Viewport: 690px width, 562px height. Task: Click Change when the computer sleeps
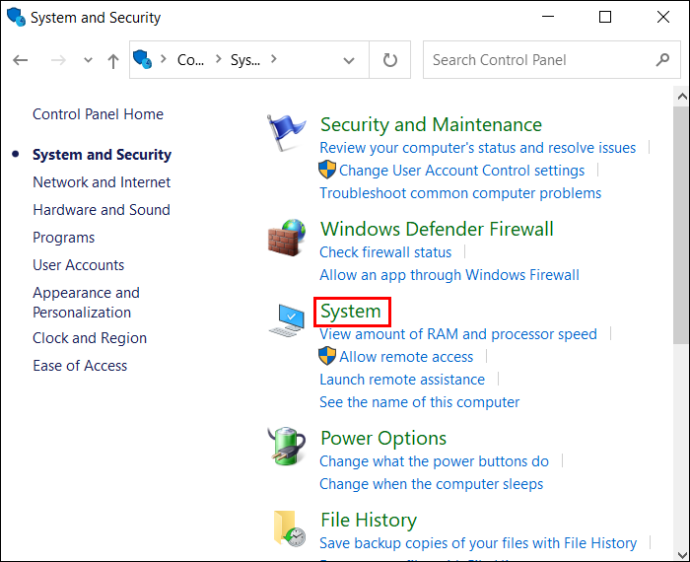point(431,484)
